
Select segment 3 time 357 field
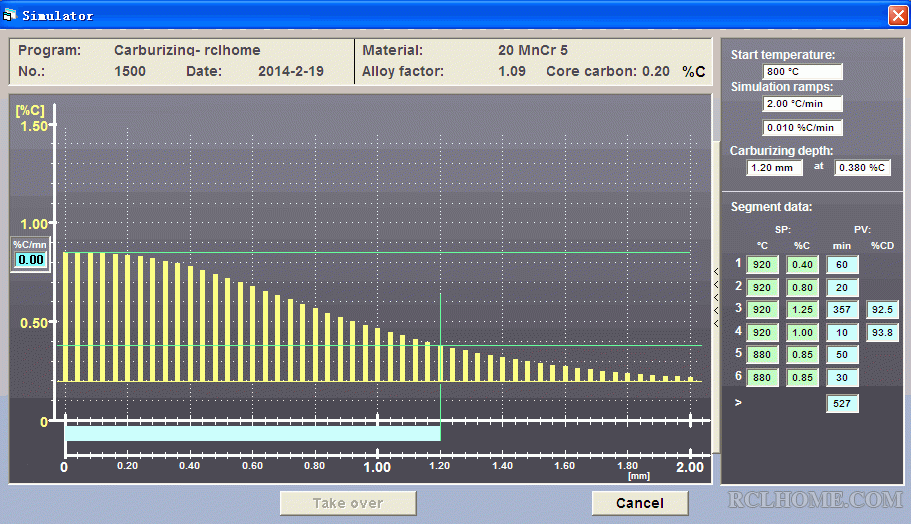[x=842, y=310]
